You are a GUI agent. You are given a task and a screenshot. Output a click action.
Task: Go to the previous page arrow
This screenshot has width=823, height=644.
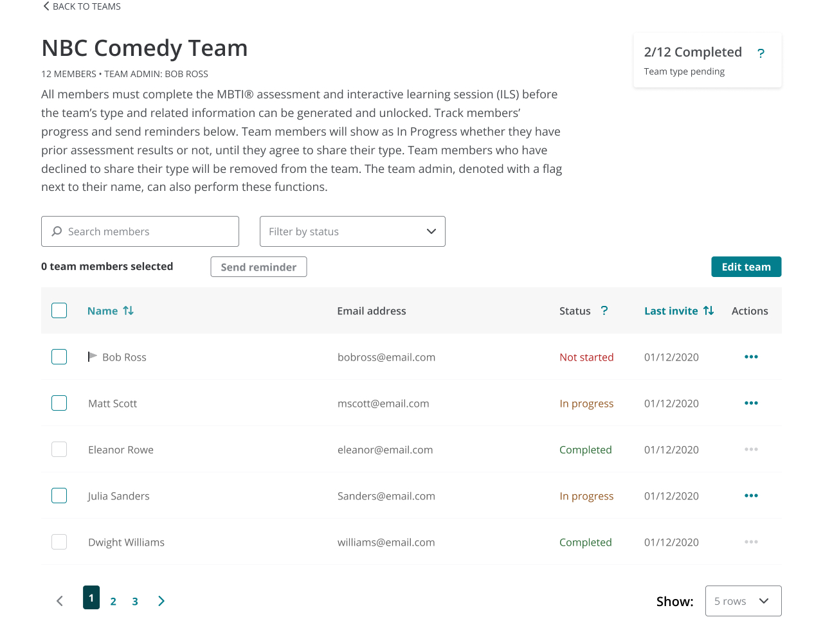[60, 601]
